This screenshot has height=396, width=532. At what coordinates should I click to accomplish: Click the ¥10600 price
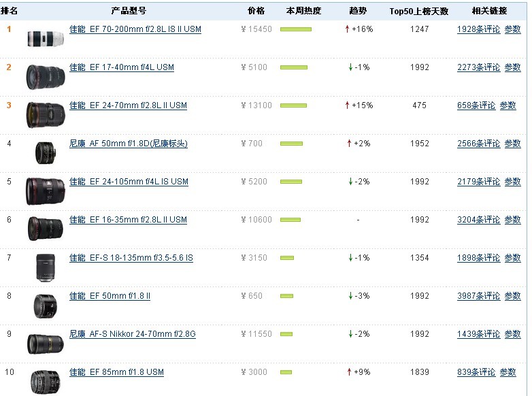click(x=256, y=220)
